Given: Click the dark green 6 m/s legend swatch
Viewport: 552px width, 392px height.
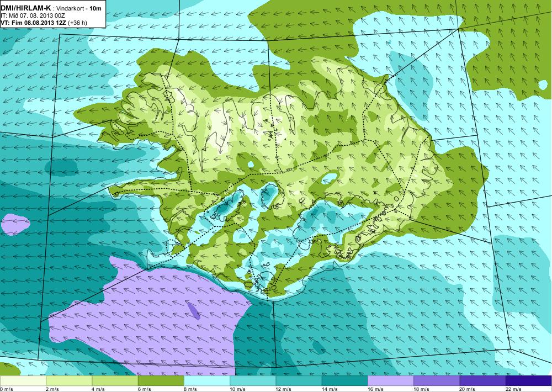Looking at the screenshot, I should 161,381.
